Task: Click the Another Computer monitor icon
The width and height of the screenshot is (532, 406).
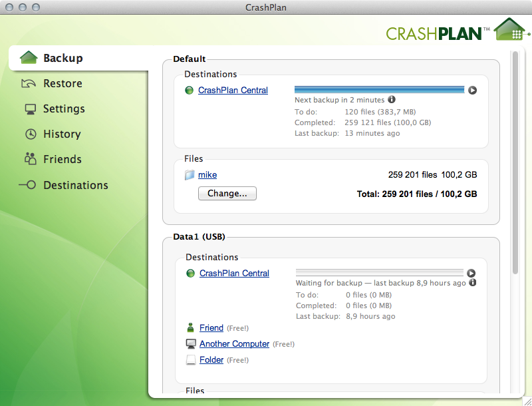Action: pos(191,344)
